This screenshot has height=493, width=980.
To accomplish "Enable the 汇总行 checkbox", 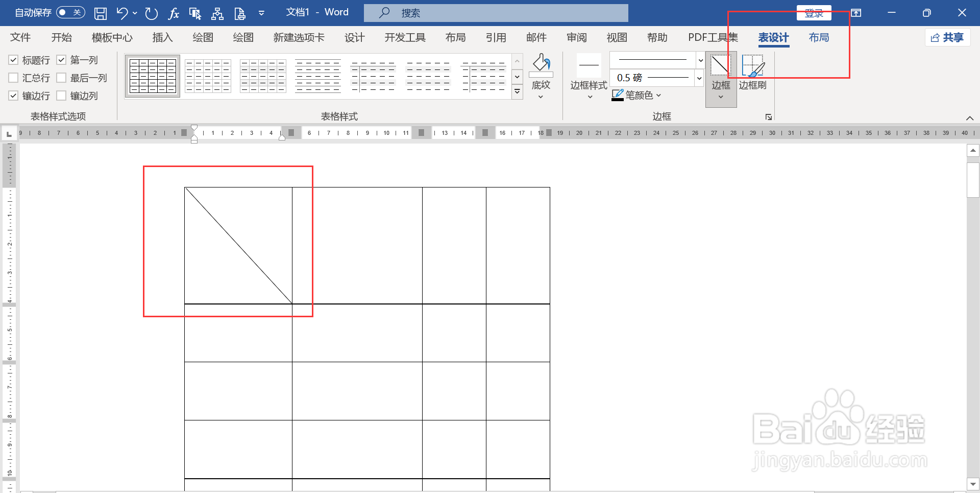I will [x=14, y=78].
